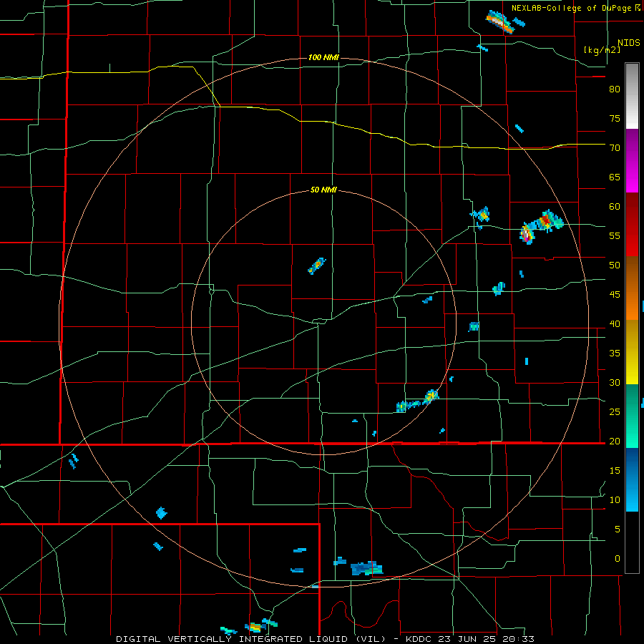Pick the green-teal segment of color scale
The width and height of the screenshot is (644, 644).
click(632, 416)
